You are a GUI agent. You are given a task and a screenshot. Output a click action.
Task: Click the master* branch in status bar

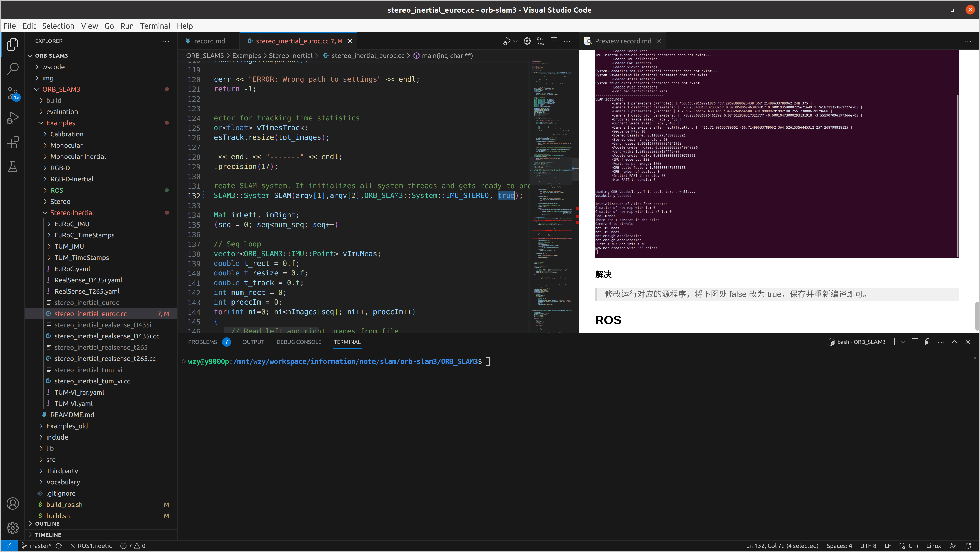click(x=36, y=546)
